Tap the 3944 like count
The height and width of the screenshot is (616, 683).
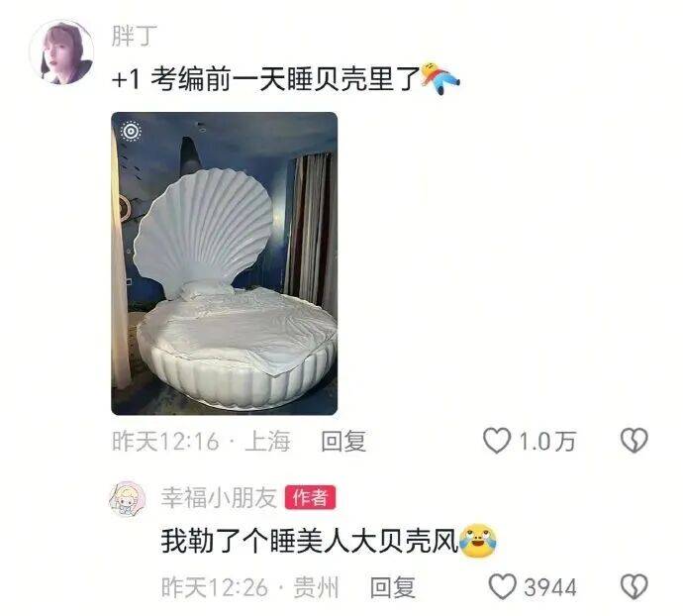point(550,587)
